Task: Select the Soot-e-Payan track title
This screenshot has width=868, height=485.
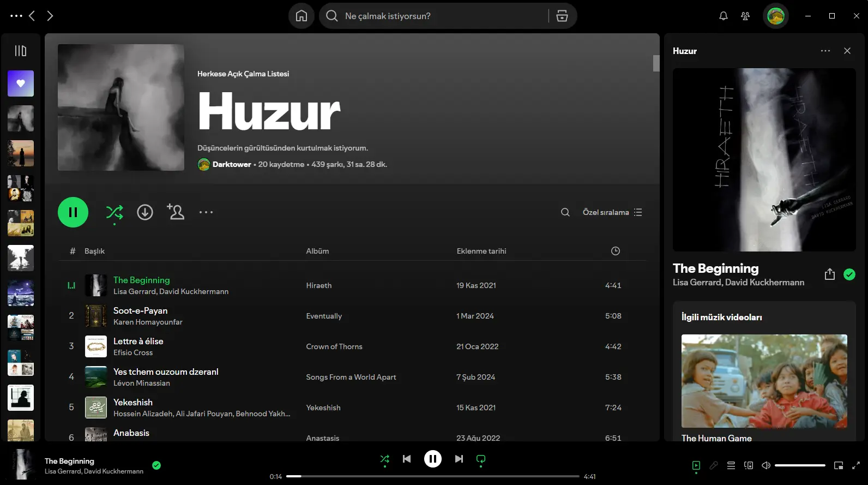Action: (140, 310)
